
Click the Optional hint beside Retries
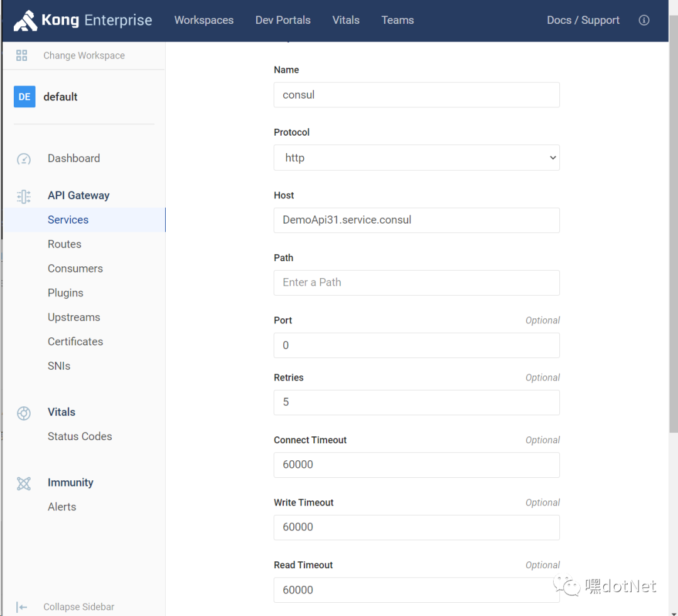[x=542, y=377]
